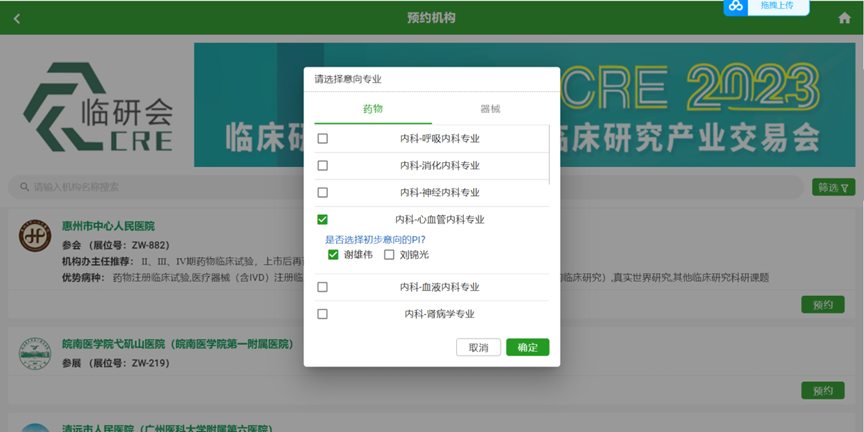Click the 内科-消化内科专业 label

pyautogui.click(x=440, y=165)
